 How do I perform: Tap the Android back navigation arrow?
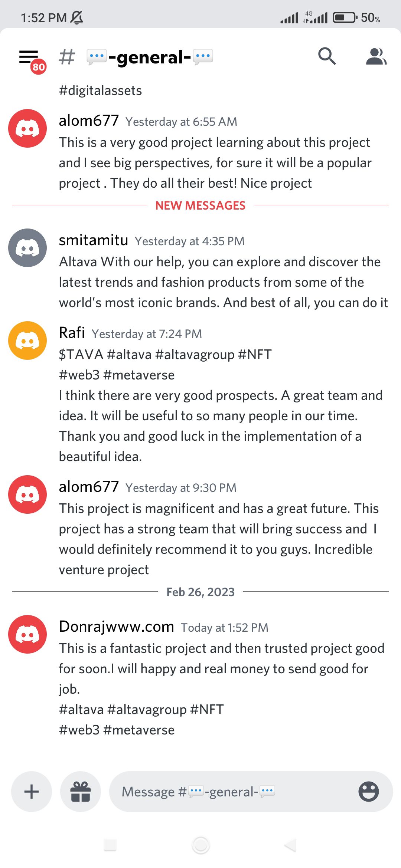point(290,845)
